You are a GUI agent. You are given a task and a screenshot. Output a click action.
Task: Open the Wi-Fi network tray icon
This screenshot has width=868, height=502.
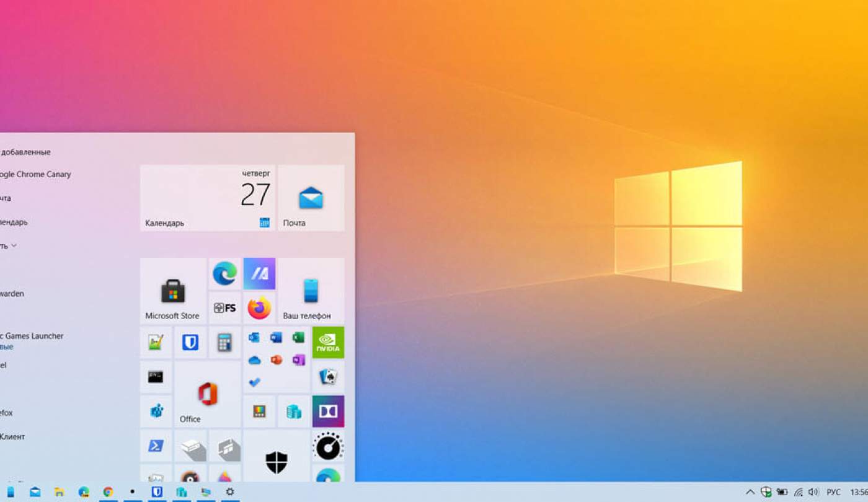799,492
